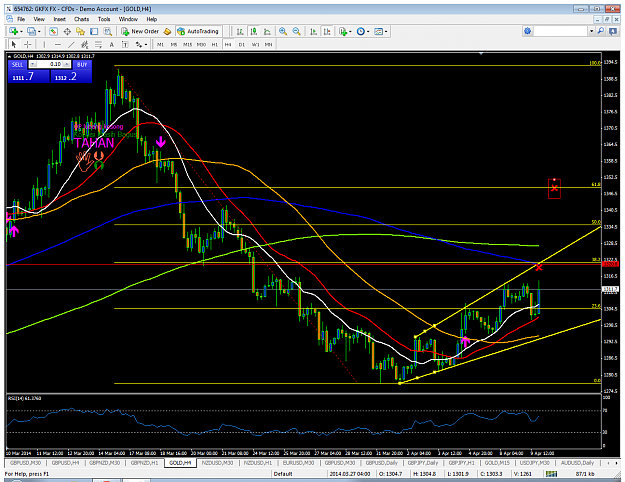625x482 pixels.
Task: Select the horizontal line drawing tool
Action: click(x=58, y=44)
